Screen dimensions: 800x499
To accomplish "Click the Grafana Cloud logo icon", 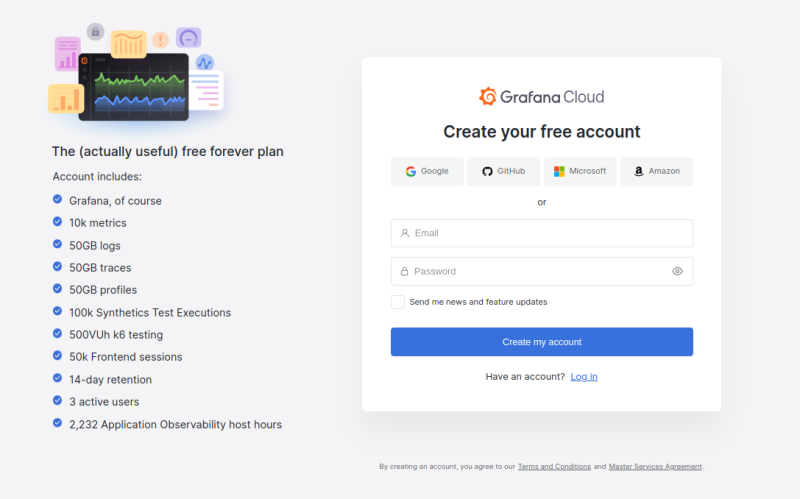I will pos(488,97).
